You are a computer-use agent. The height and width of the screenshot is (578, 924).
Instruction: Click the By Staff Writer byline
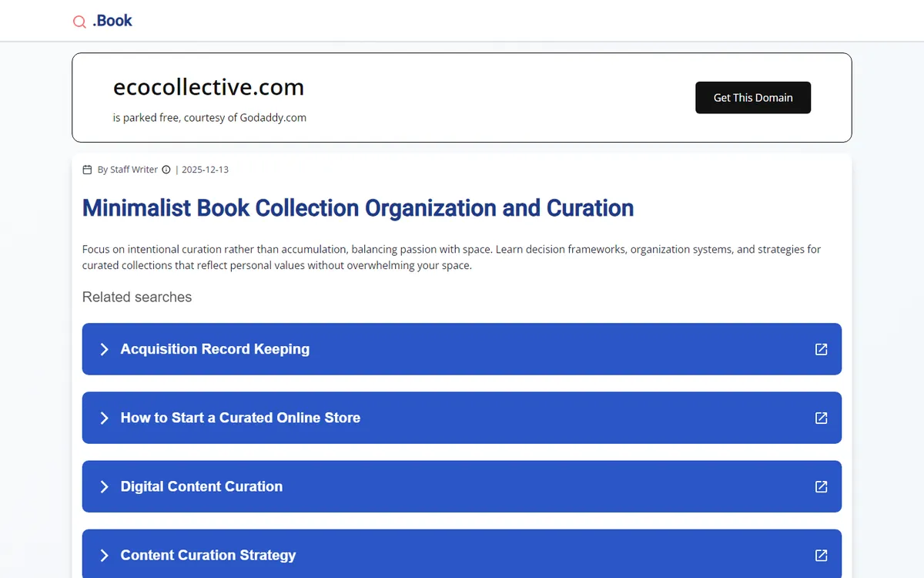click(x=127, y=170)
